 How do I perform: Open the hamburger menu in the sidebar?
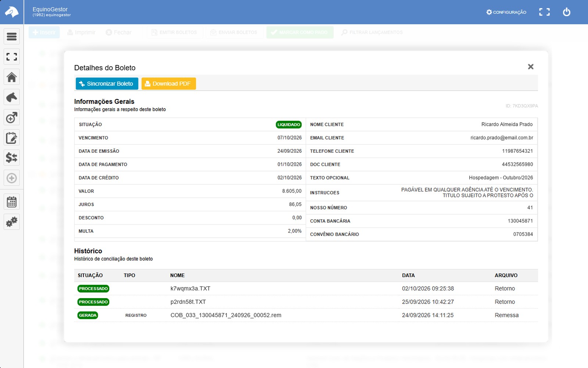coord(12,36)
